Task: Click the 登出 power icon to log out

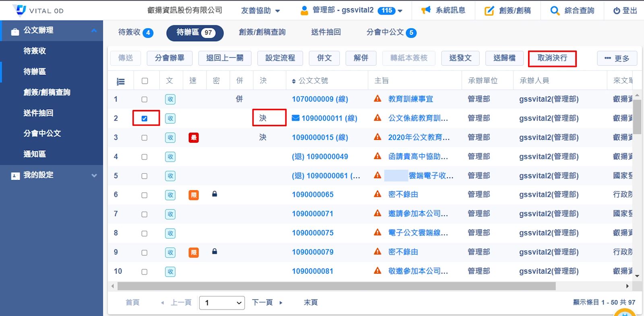Action: [x=617, y=11]
